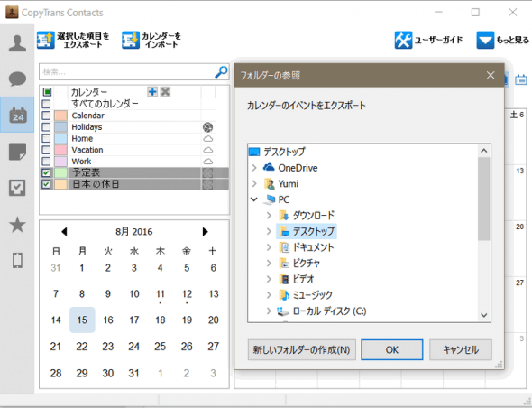Open the Reminders checkbox-tray section
532x408 pixels.
(x=17, y=188)
